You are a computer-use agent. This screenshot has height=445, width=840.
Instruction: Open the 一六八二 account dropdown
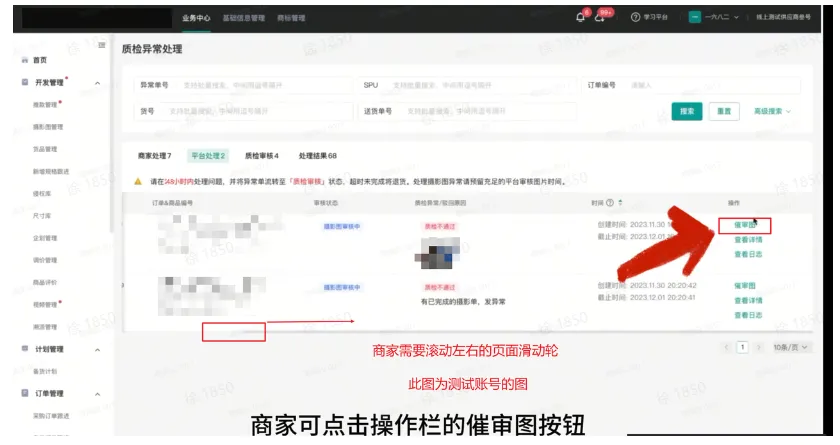tap(721, 17)
